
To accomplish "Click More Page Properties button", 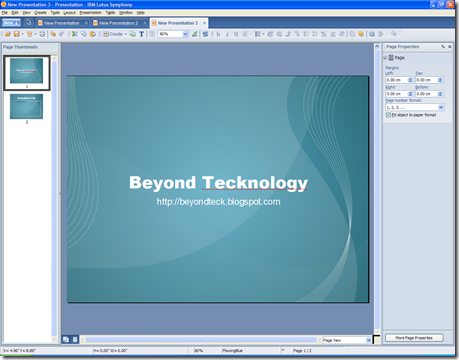I will coord(414,338).
